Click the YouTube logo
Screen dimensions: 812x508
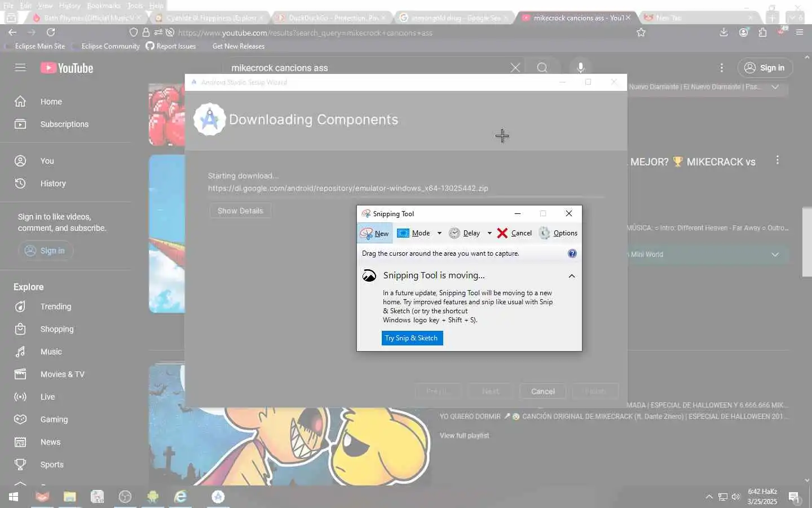tap(67, 68)
